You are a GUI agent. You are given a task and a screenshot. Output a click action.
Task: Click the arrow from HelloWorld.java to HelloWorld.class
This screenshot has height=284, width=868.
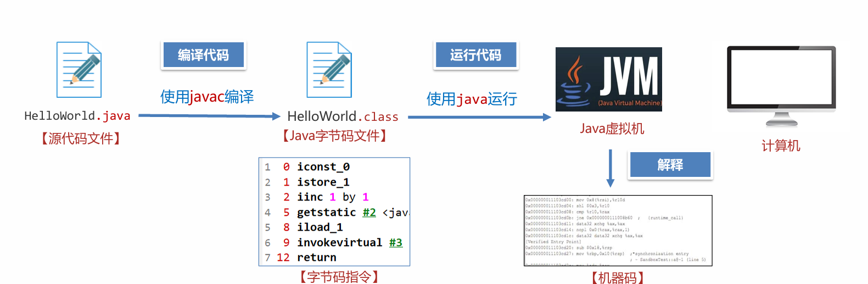[209, 116]
